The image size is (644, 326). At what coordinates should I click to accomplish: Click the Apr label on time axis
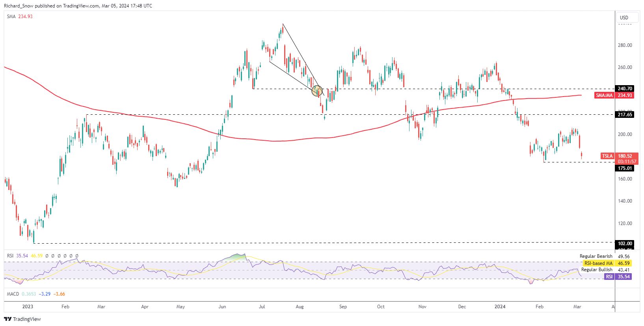coord(145,307)
